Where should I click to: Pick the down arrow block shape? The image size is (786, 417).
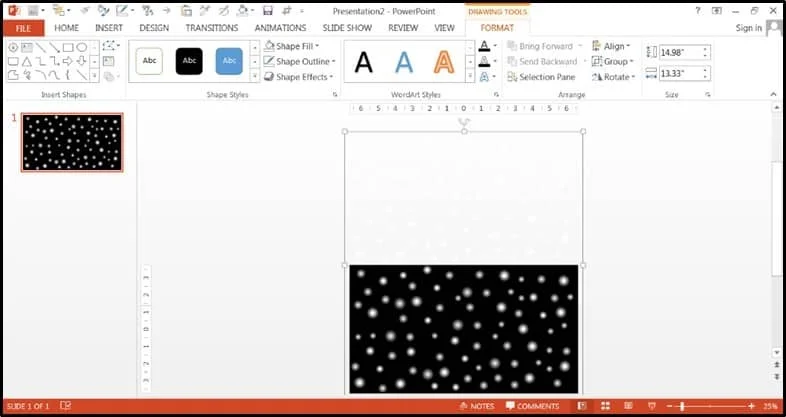click(81, 62)
